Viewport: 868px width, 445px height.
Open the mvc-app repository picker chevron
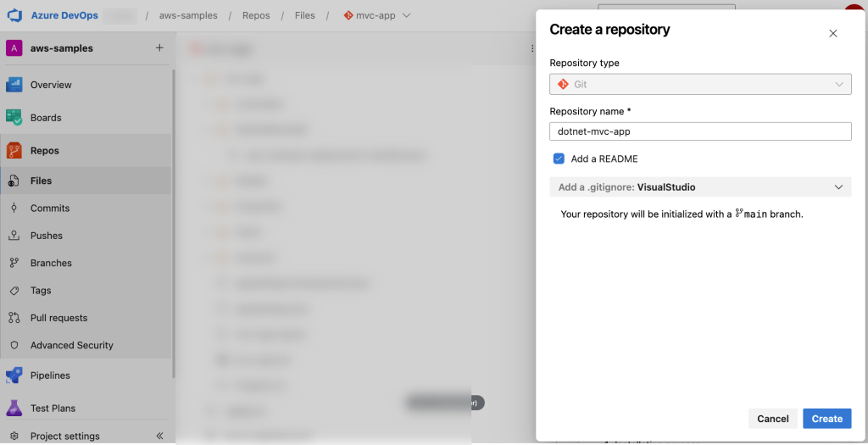[x=406, y=15]
